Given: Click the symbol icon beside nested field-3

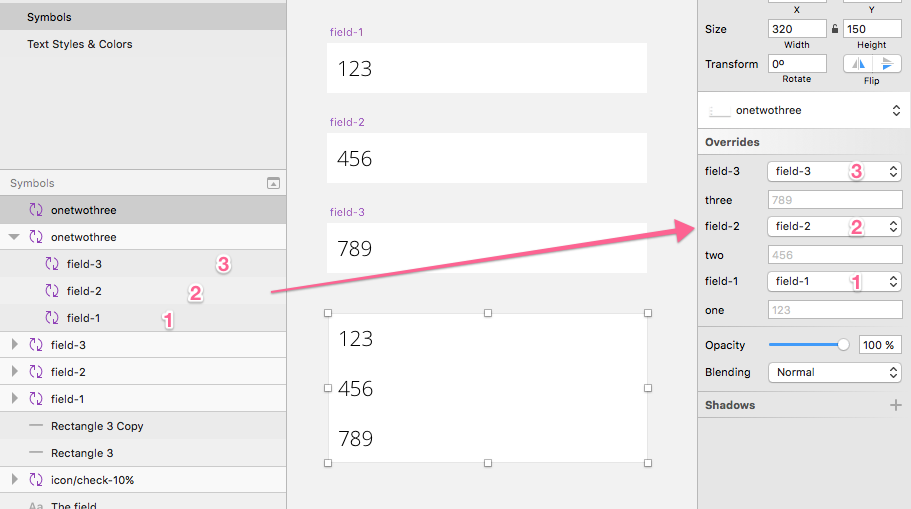Looking at the screenshot, I should (x=52, y=264).
